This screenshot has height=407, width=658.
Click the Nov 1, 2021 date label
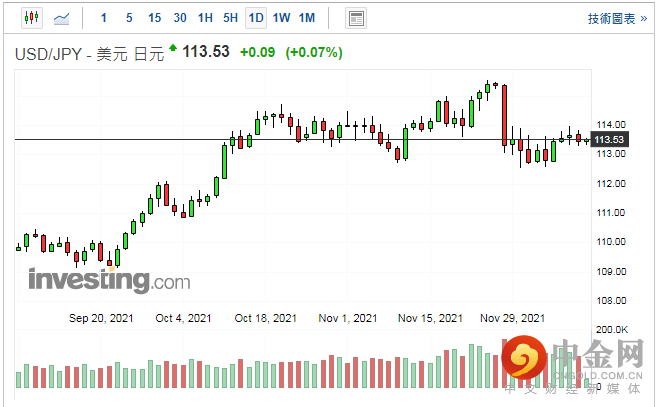tap(347, 318)
